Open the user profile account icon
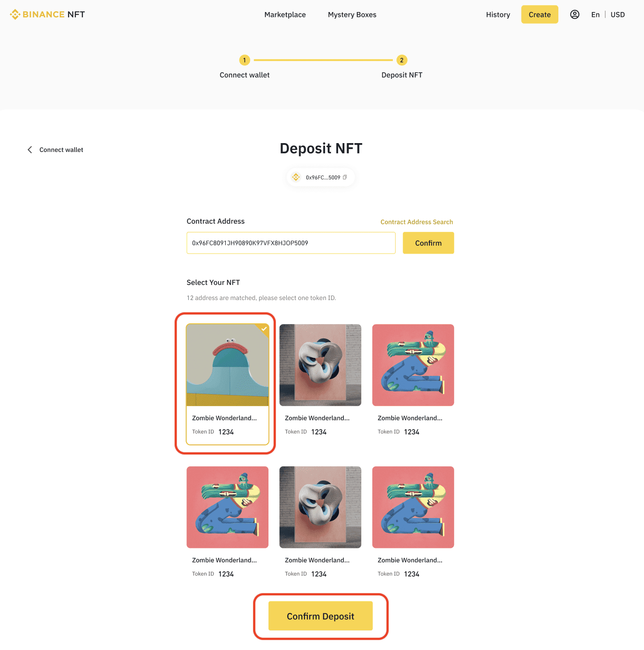The image size is (644, 650). click(575, 14)
